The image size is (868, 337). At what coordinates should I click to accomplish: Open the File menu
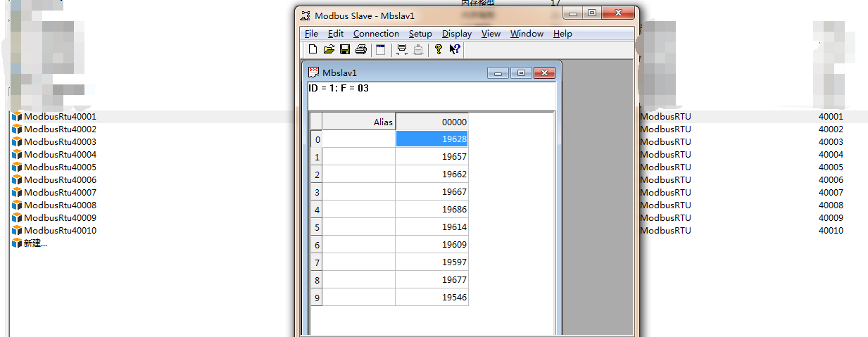[x=311, y=33]
